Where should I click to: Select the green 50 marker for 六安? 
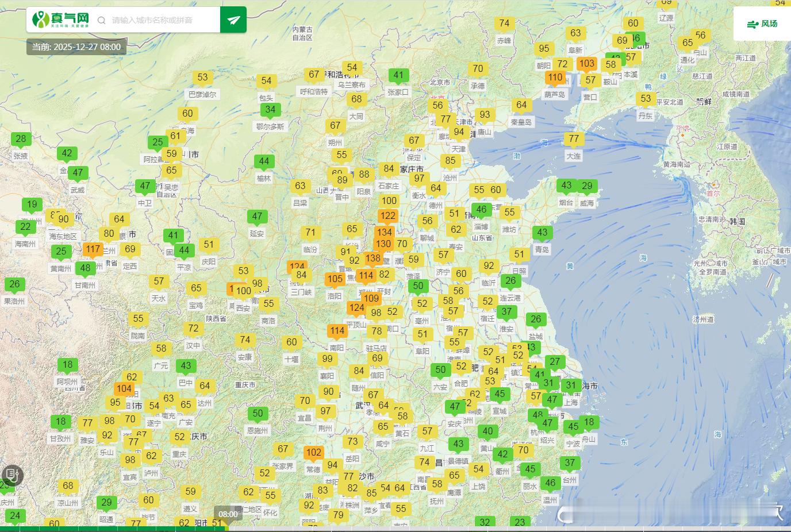(440, 371)
